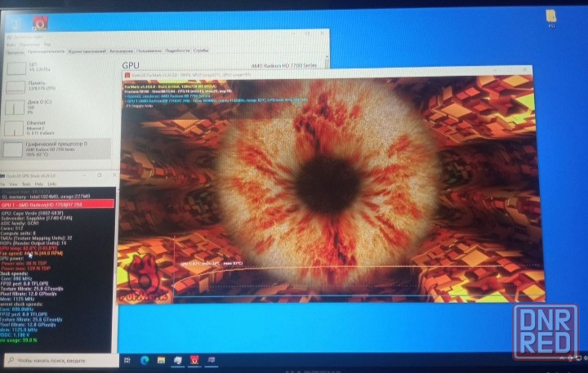Select the Память mini graph thumbnail
The height and width of the screenshot is (373, 588).
click(16, 87)
